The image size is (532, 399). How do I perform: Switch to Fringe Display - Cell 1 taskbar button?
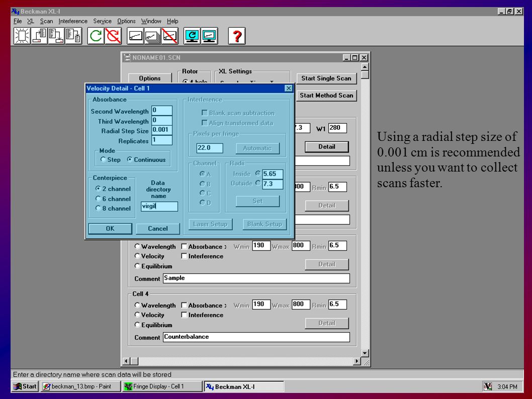tap(162, 386)
